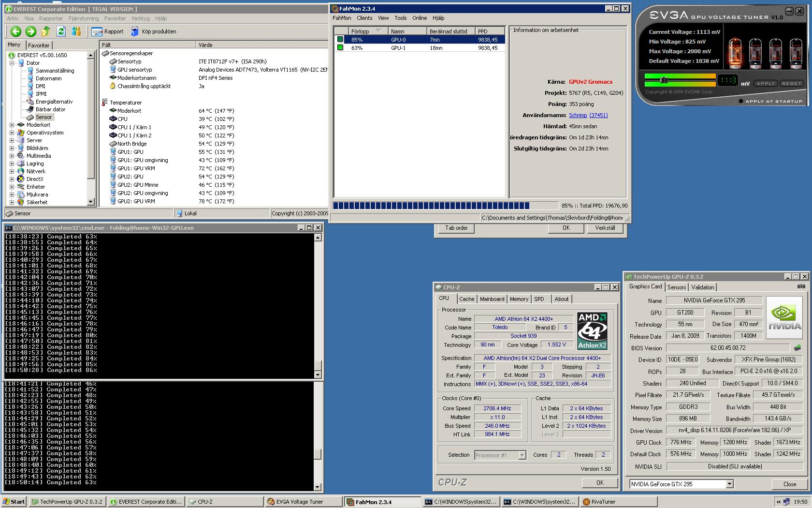Select the fourth vacuum tube in EVGA tuner
Screen dimensions: 812x508
[x=796, y=53]
